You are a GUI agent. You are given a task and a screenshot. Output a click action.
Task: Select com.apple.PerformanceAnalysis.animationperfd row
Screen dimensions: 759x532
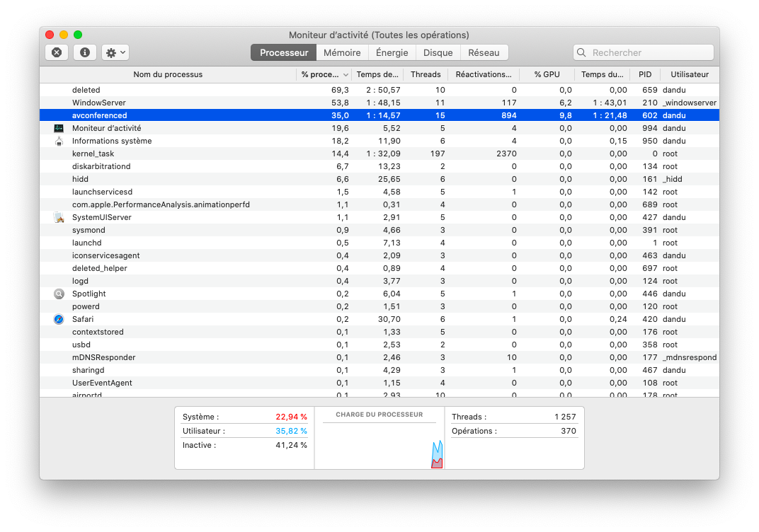pyautogui.click(x=379, y=204)
